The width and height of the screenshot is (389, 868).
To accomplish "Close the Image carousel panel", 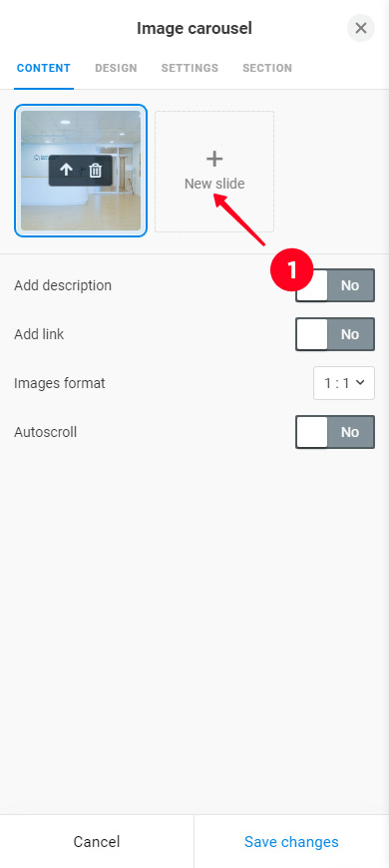I will 361,28.
